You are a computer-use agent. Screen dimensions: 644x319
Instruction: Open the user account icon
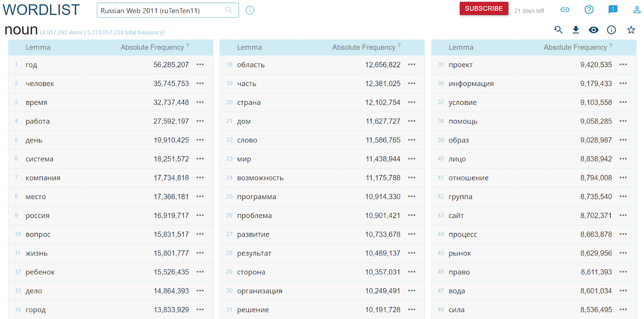click(637, 10)
